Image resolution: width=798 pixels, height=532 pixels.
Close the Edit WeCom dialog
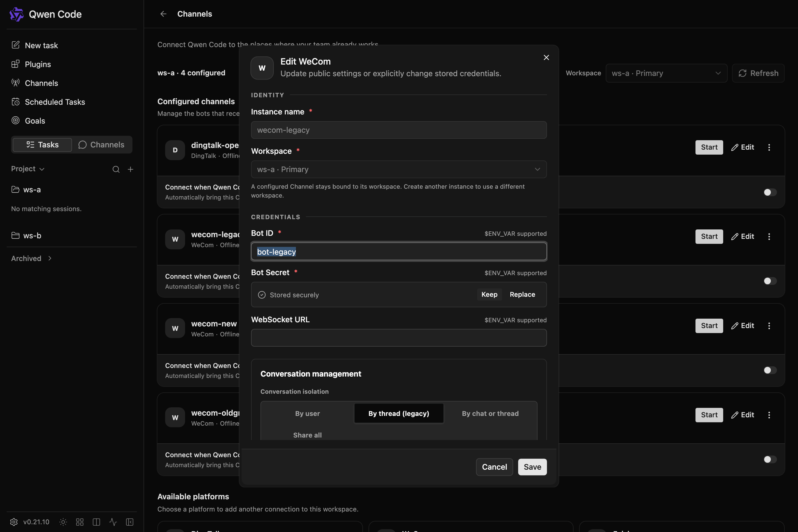546,58
